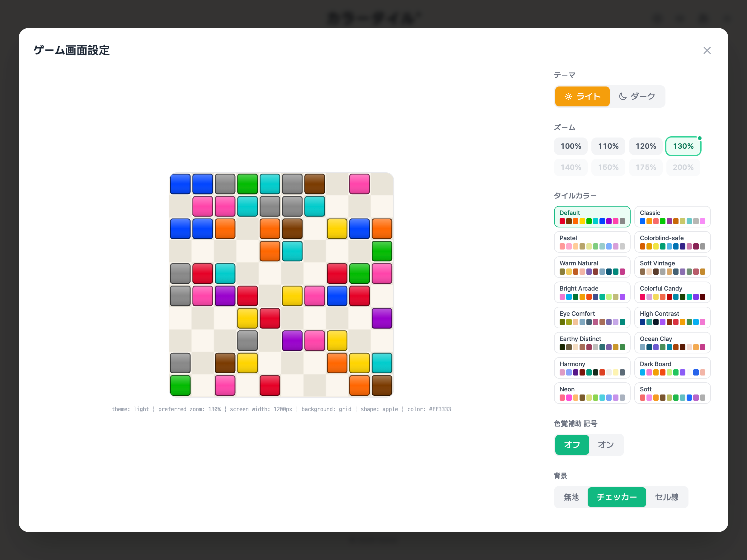Set background to 無地 plain
The width and height of the screenshot is (747, 560).
pyautogui.click(x=571, y=497)
